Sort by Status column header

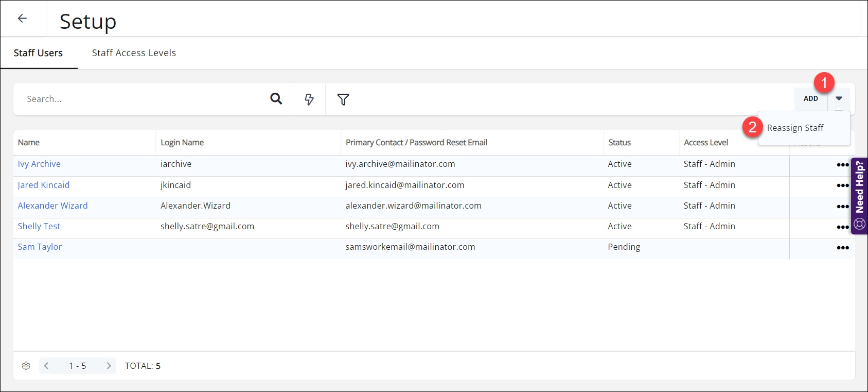pos(619,142)
